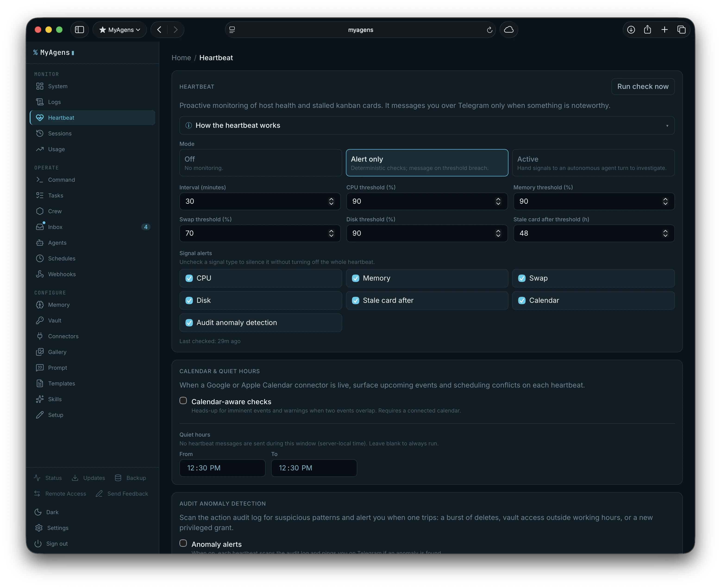721x588 pixels.
Task: Open Setup pencil icon
Action: [x=40, y=415]
